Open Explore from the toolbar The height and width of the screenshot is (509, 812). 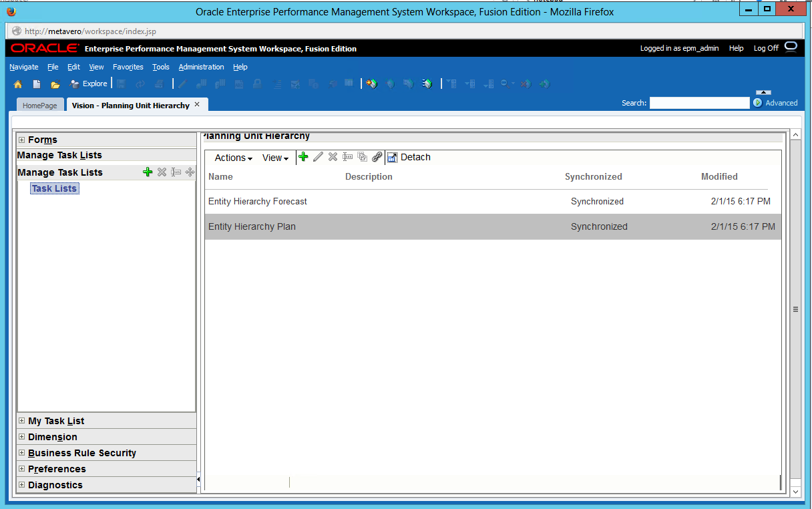tap(89, 83)
